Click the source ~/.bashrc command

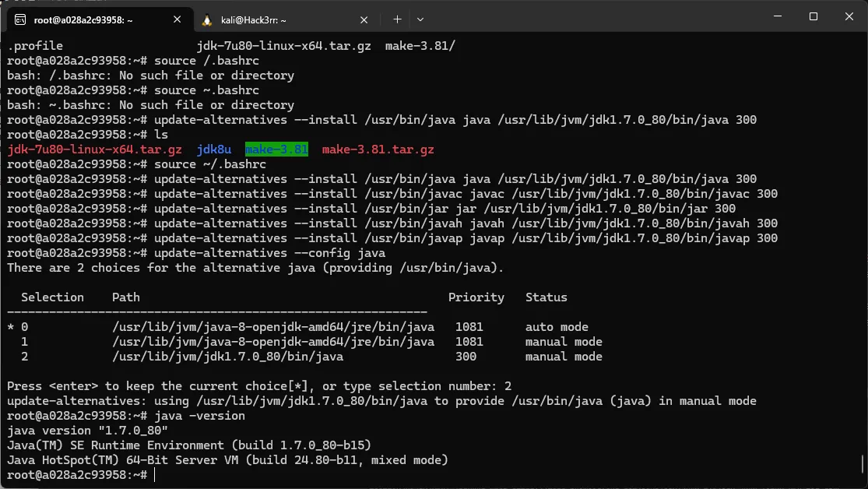tap(210, 164)
